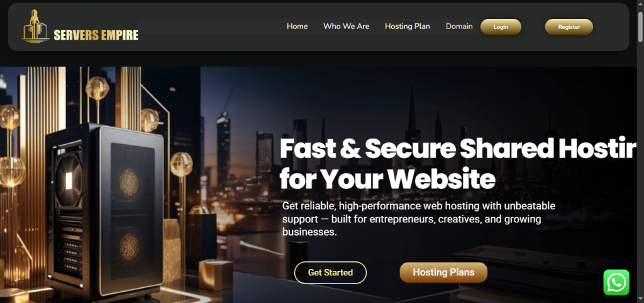This screenshot has width=644, height=303.
Task: Click the 'for Your Website' heading line
Action: (387, 180)
